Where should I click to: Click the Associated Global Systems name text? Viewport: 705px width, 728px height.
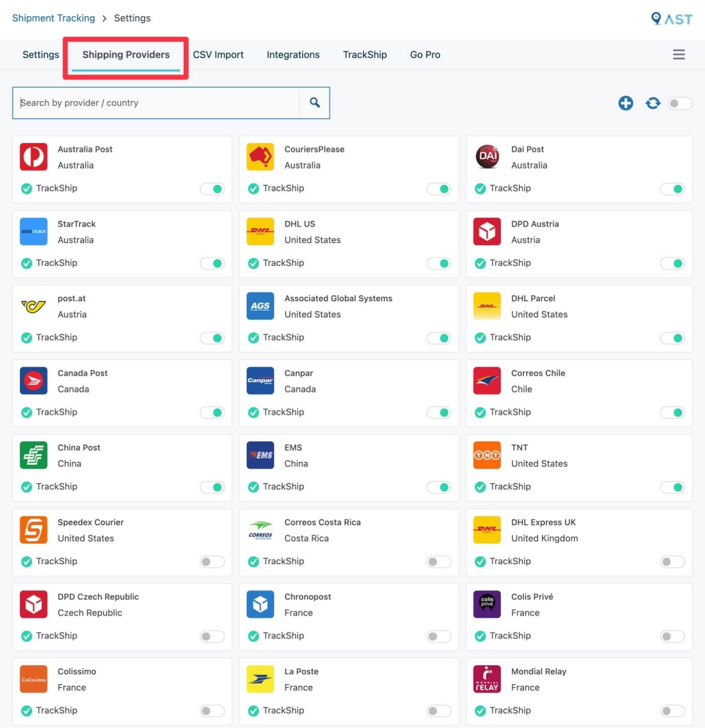pos(338,298)
